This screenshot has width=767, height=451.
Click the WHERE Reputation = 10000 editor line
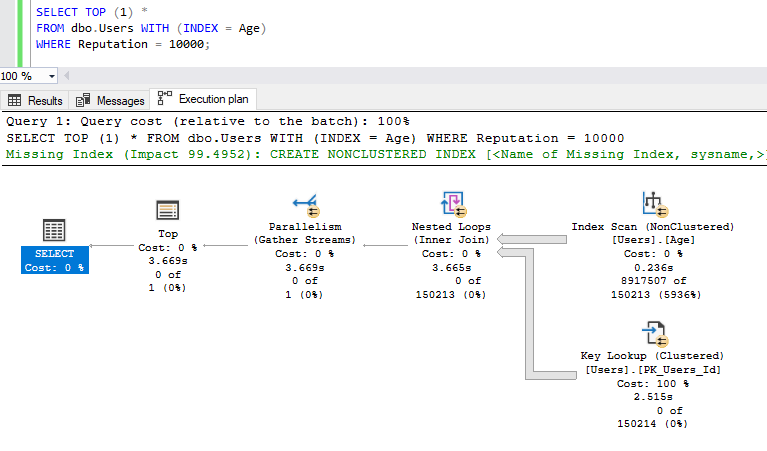point(123,44)
